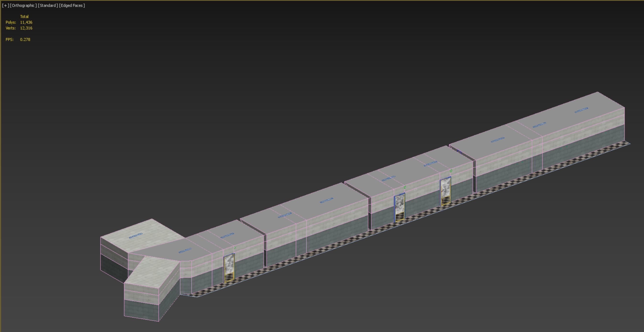The width and height of the screenshot is (644, 332).
Task: Open the [+] viewport general menu
Action: (x=6, y=5)
